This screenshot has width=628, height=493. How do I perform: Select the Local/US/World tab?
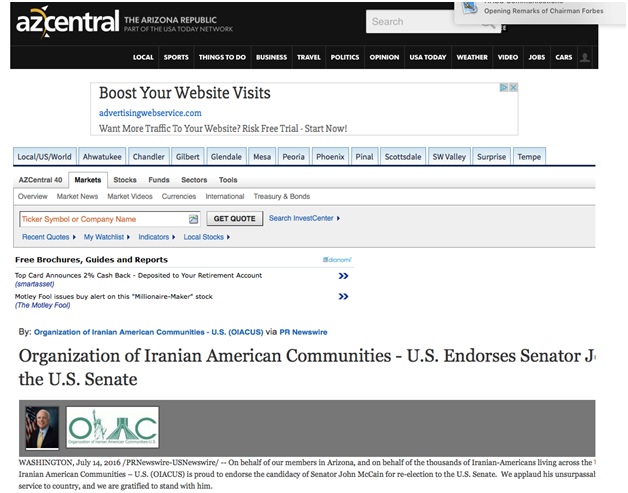coord(44,157)
